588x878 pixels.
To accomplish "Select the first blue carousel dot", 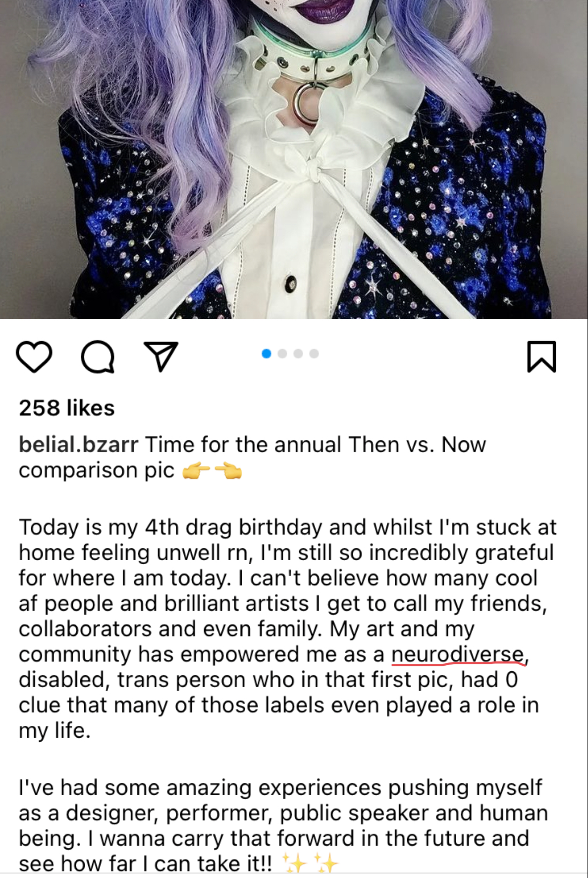I will pos(267,353).
